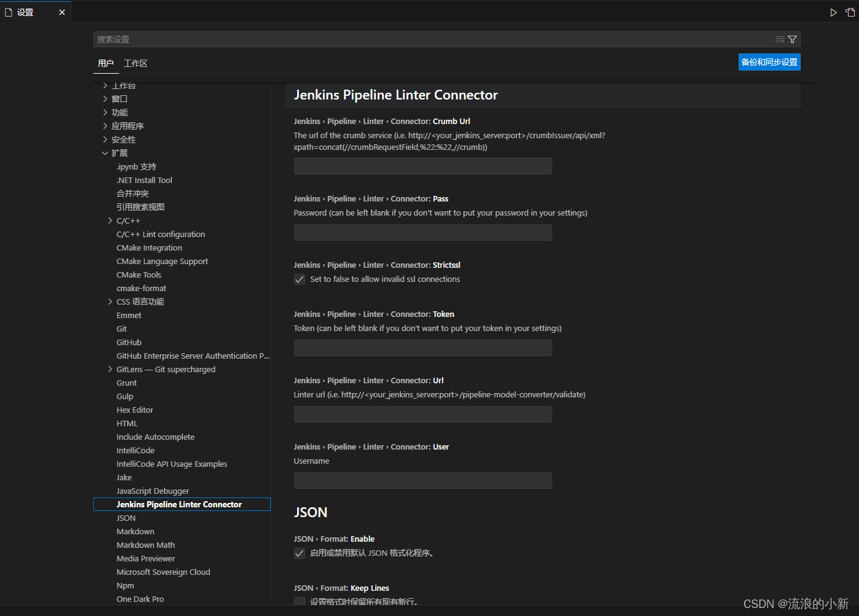Viewport: 859px width, 616px height.
Task: Toggle the Strictssl checkbox
Action: [x=300, y=279]
